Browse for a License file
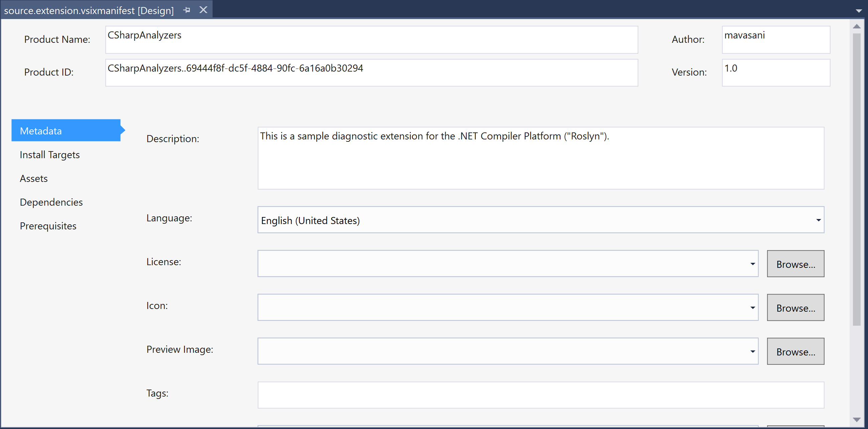The width and height of the screenshot is (868, 429). [795, 264]
